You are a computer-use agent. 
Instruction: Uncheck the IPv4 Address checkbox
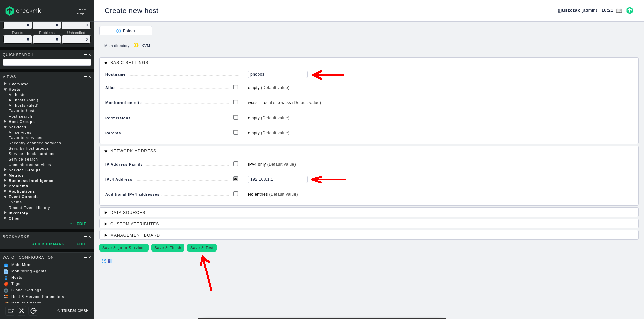[236, 179]
